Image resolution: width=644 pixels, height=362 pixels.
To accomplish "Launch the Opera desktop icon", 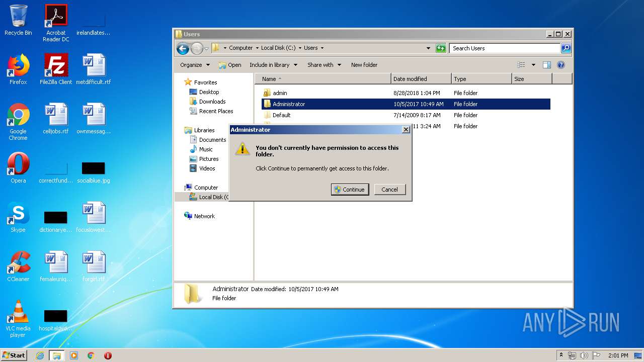I will (x=18, y=168).
